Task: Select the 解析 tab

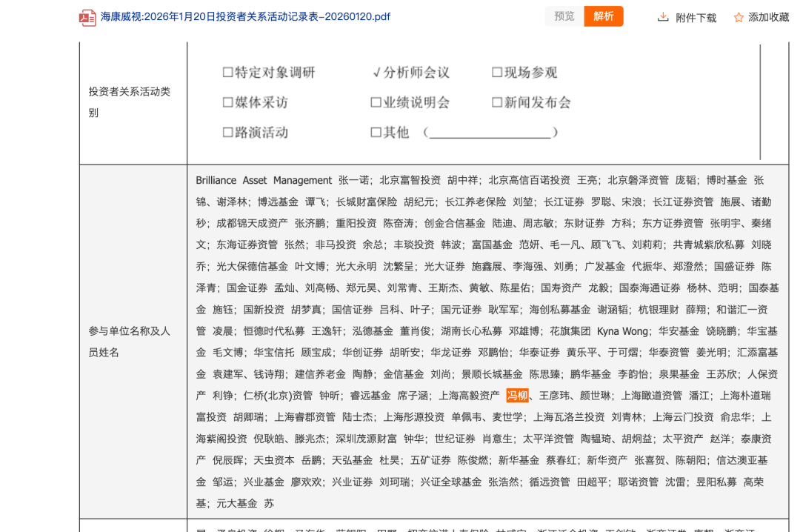Action: pos(604,16)
